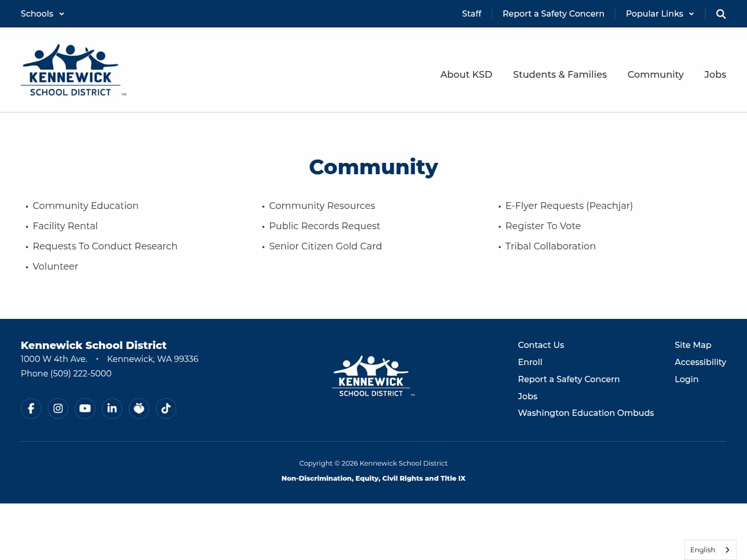Open the Non-Discrimination, Equity, Civil Rights notice

coord(374,478)
